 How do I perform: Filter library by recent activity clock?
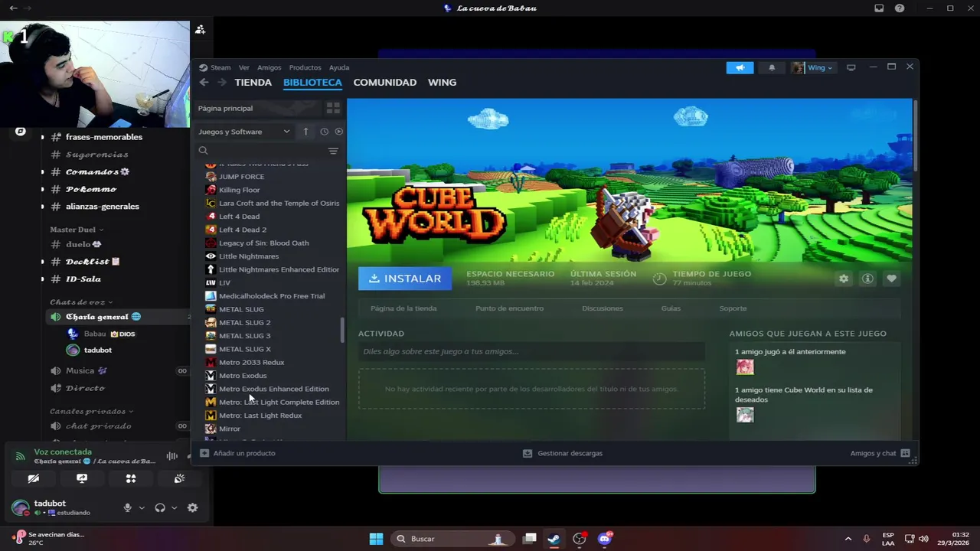click(x=324, y=132)
